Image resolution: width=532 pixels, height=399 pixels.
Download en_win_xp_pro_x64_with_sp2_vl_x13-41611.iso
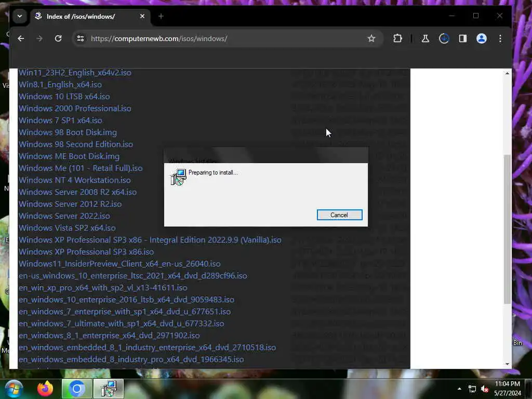103,288
